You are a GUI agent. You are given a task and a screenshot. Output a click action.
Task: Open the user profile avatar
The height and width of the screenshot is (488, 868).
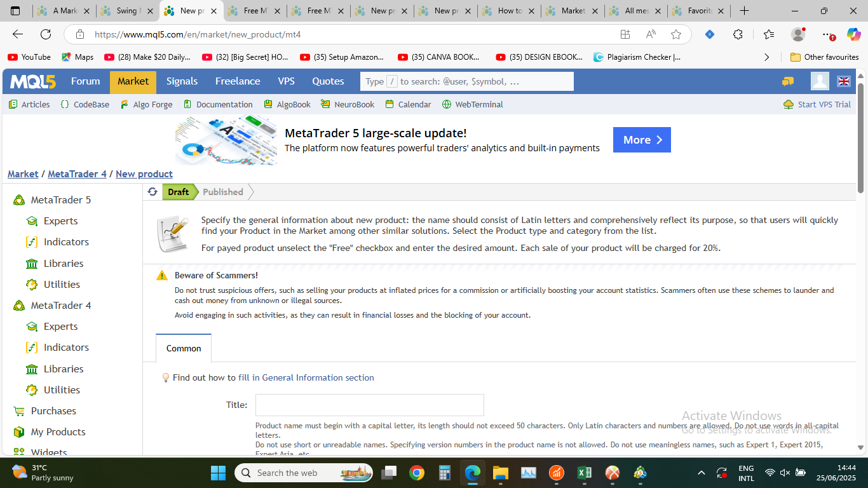click(820, 81)
